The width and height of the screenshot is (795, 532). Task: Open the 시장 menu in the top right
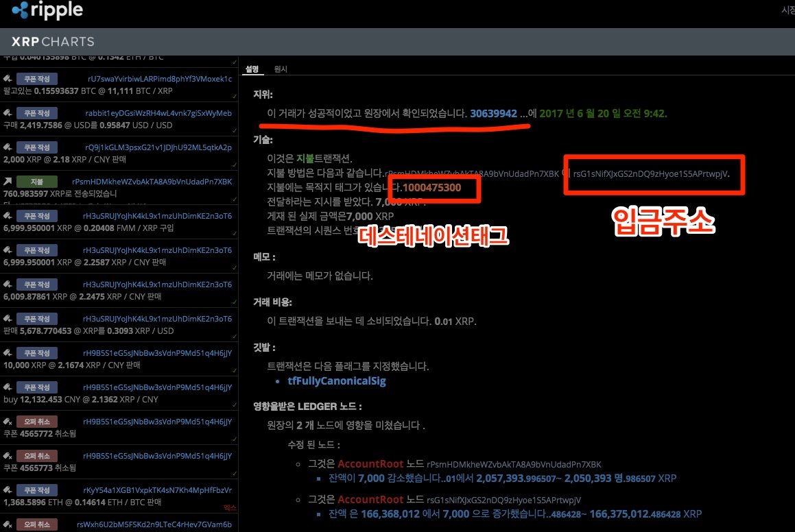pyautogui.click(x=787, y=10)
